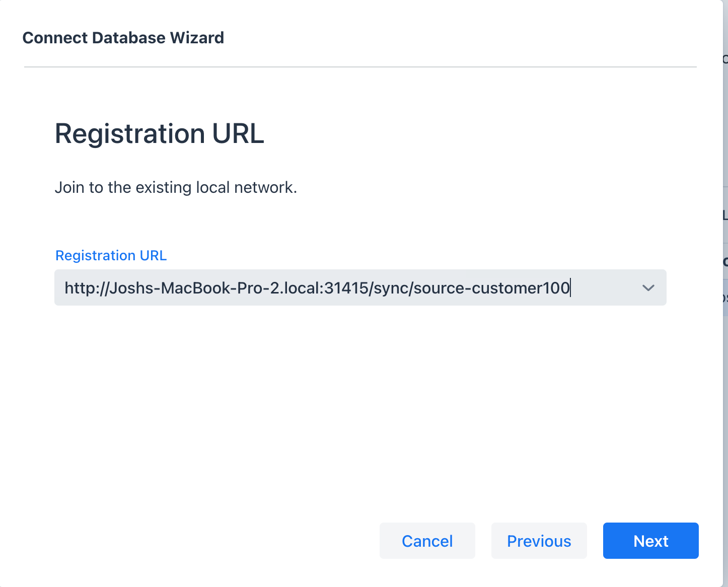This screenshot has width=728, height=587.
Task: Click the Registration URL heading
Action: tap(160, 133)
